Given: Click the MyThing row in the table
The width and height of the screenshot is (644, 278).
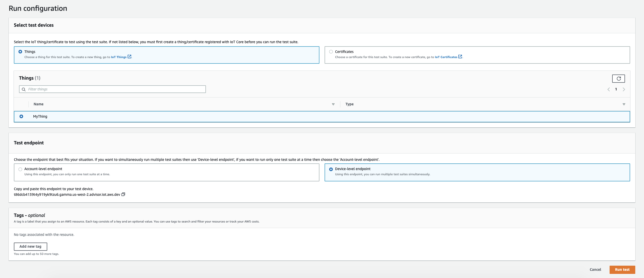Looking at the screenshot, I should 40,116.
